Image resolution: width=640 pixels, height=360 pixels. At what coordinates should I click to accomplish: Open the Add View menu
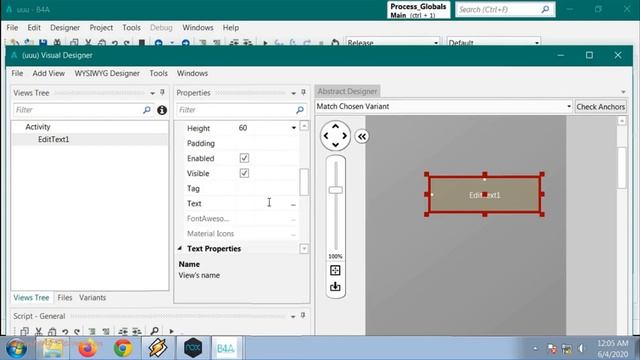pyautogui.click(x=49, y=73)
